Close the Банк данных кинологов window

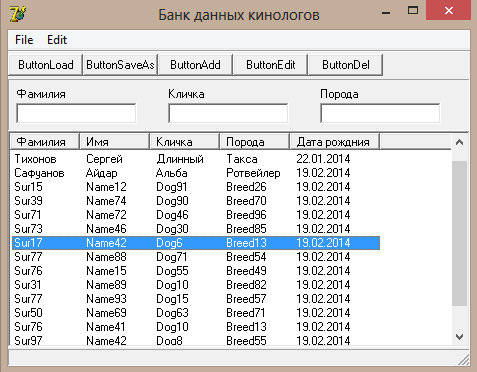pyautogui.click(x=449, y=11)
